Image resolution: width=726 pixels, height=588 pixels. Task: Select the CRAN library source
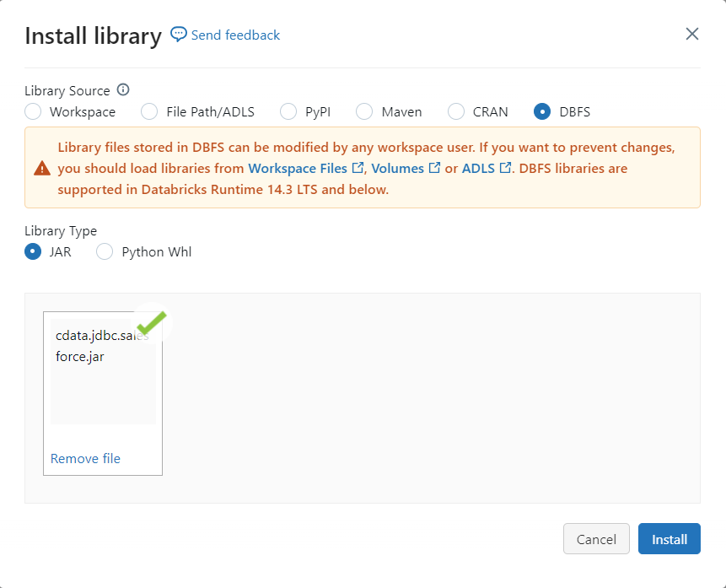coord(456,111)
